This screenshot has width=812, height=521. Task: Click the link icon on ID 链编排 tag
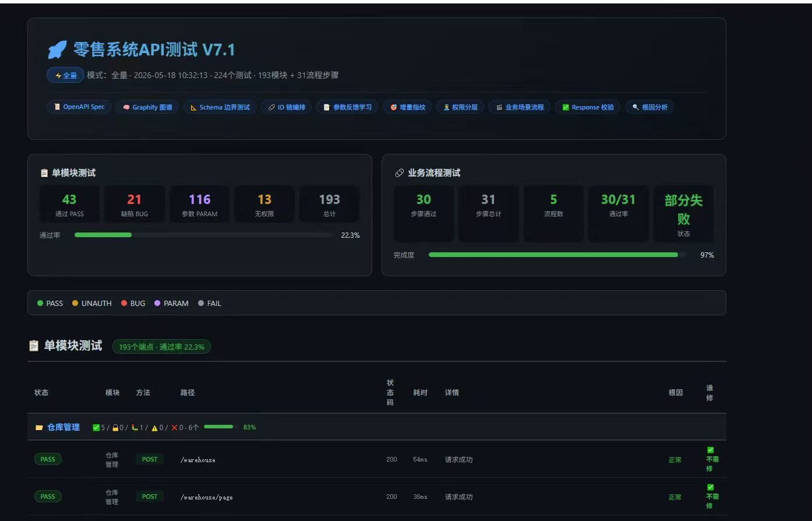(271, 107)
